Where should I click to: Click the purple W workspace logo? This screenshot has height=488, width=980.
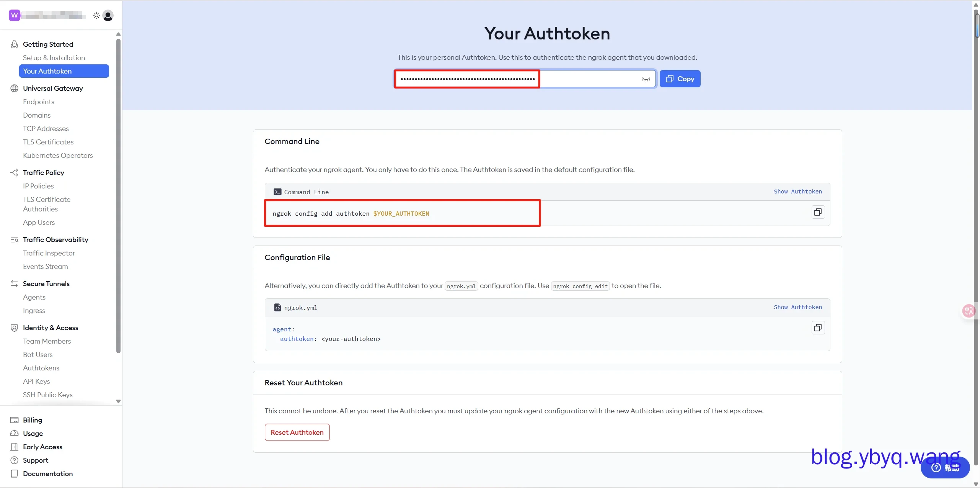[x=15, y=15]
